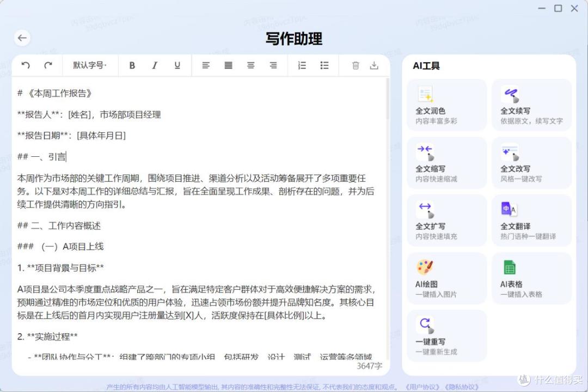The height and width of the screenshot is (392, 588).
Task: Redo the last edit
Action: [x=48, y=65]
